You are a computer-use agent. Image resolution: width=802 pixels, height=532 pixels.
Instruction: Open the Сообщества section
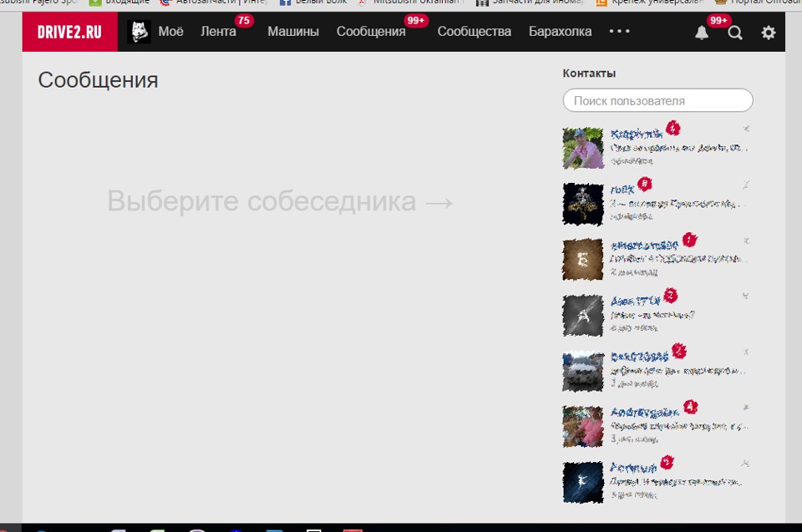[x=475, y=32]
